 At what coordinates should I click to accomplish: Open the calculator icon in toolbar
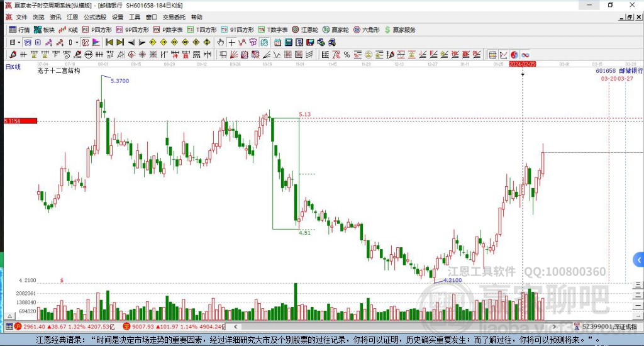coord(288,42)
